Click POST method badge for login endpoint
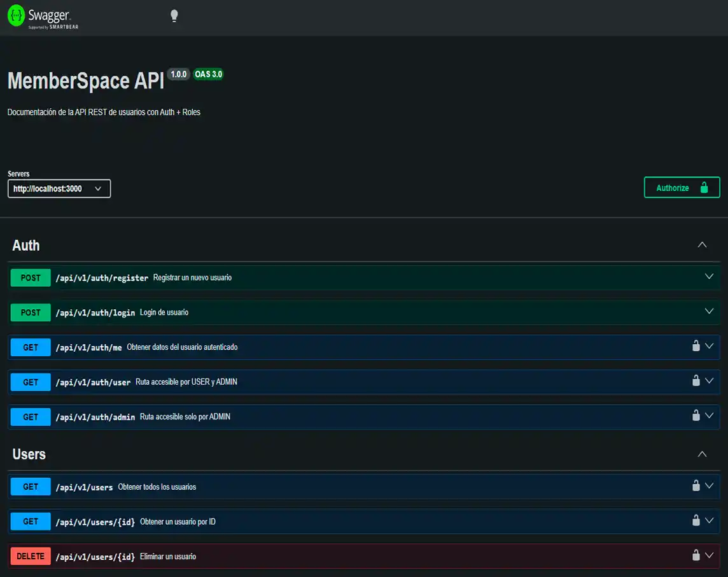Viewport: 728px width, 577px height. tap(31, 312)
